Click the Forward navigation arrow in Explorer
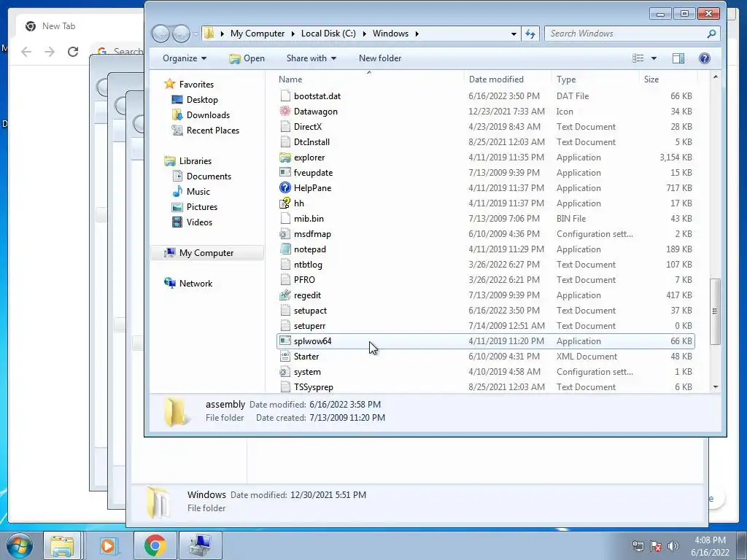 (x=181, y=34)
